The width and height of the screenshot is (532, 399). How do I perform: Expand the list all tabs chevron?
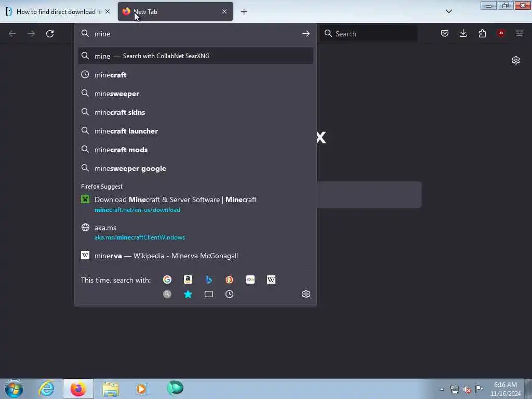pos(449,11)
